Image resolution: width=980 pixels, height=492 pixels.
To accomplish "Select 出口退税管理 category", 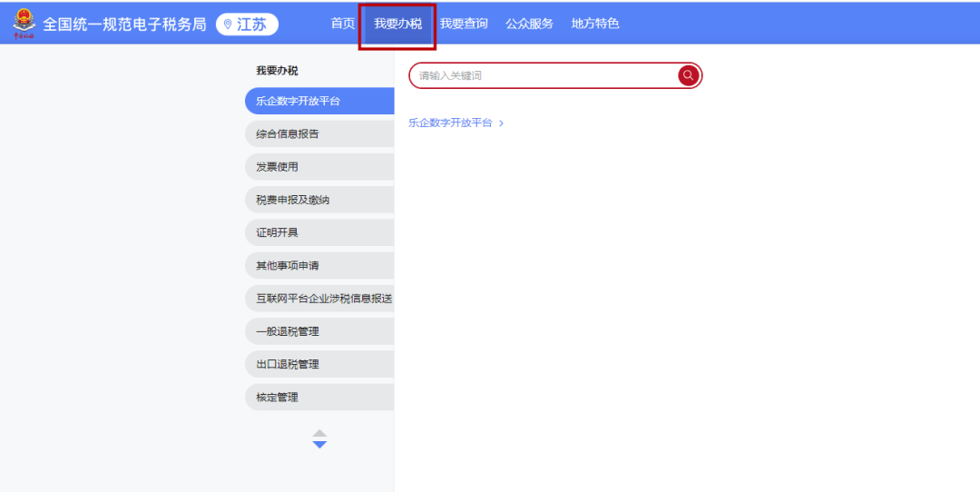I will coord(319,365).
